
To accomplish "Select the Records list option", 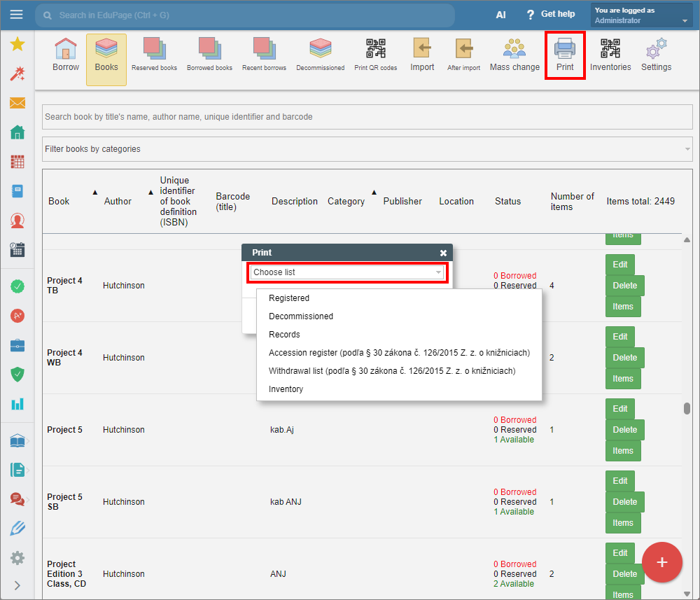I will 284,335.
